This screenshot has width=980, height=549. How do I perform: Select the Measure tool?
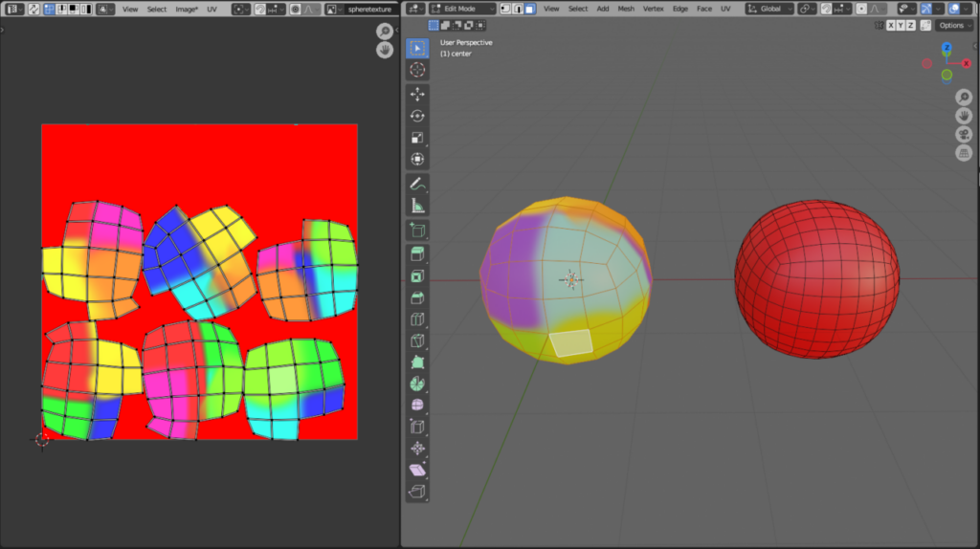(x=417, y=205)
